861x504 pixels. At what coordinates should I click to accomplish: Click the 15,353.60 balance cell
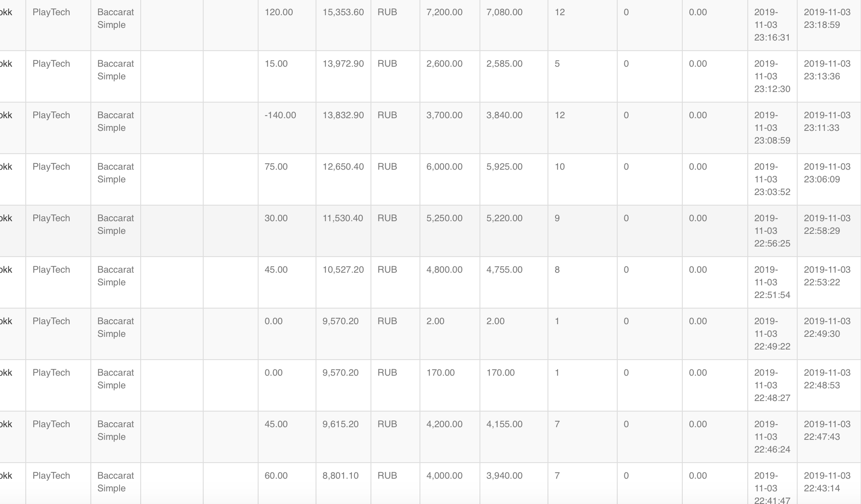coord(343,12)
